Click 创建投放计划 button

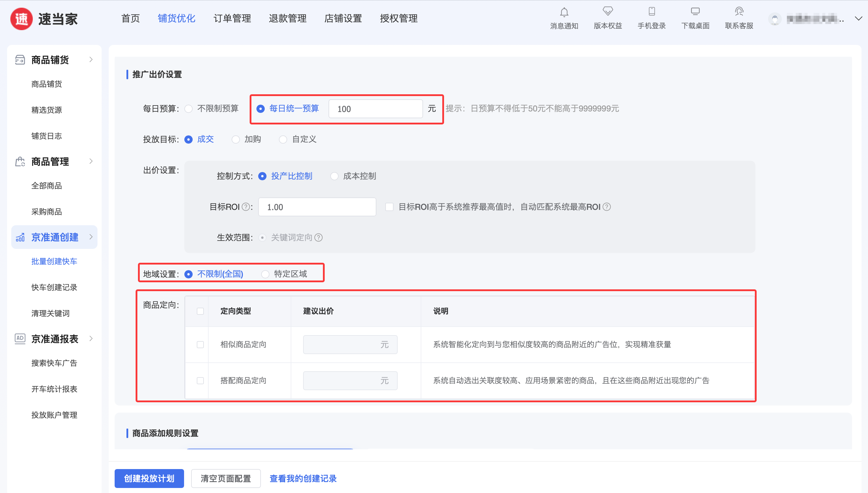[x=149, y=478]
